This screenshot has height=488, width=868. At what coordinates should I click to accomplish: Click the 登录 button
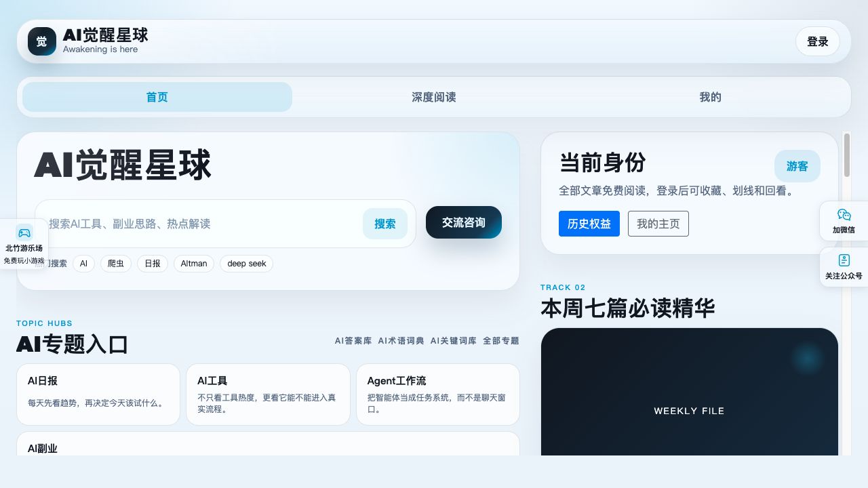818,41
